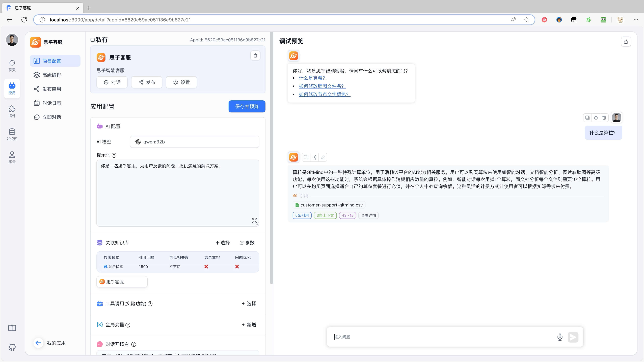This screenshot has height=362, width=644.
Task: Click the microphone voice input icon
Action: click(560, 337)
